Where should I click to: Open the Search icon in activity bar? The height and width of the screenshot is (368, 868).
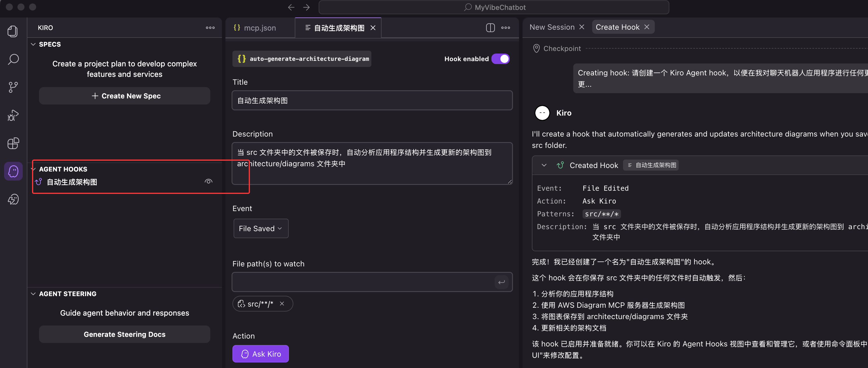click(13, 59)
